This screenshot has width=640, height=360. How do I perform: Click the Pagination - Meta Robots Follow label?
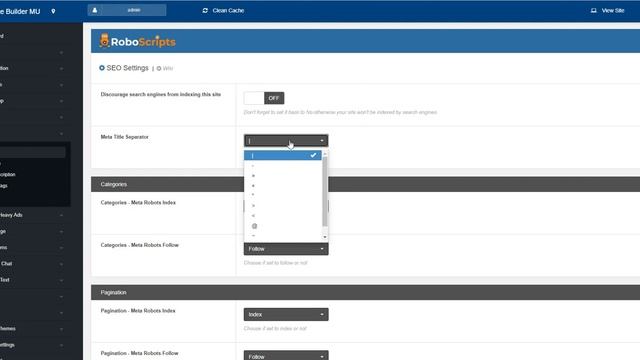click(x=140, y=353)
